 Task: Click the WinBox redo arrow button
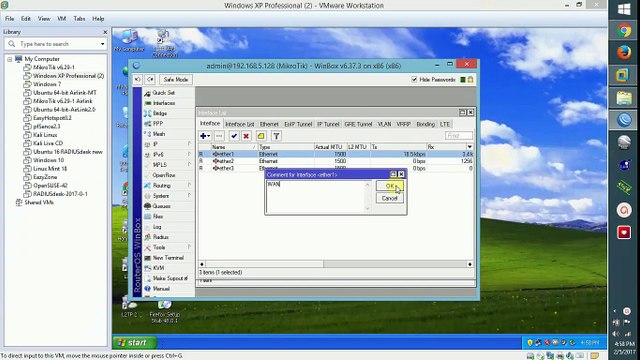(x=150, y=80)
